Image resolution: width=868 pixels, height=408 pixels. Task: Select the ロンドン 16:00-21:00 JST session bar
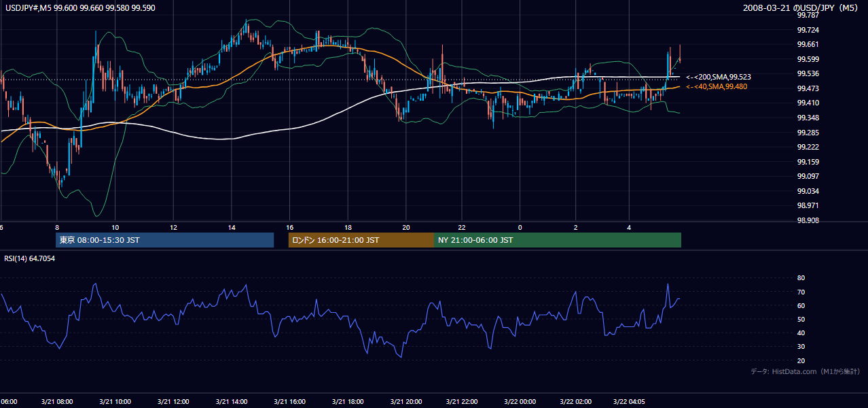point(361,240)
